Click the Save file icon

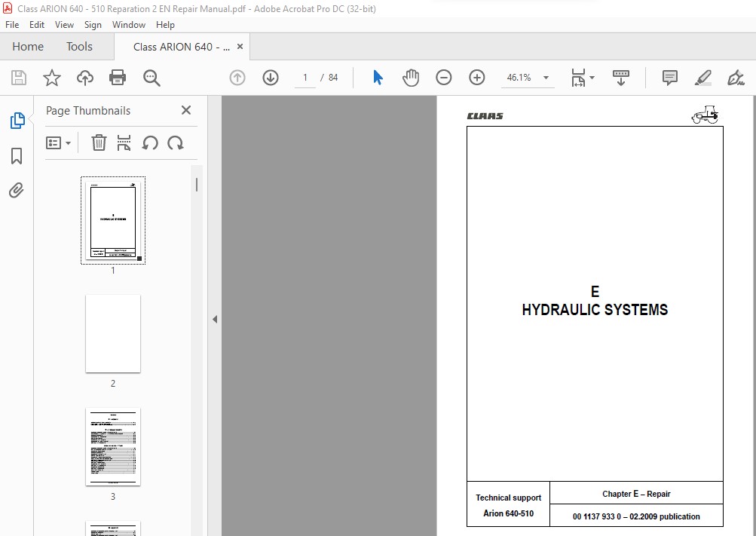(19, 78)
